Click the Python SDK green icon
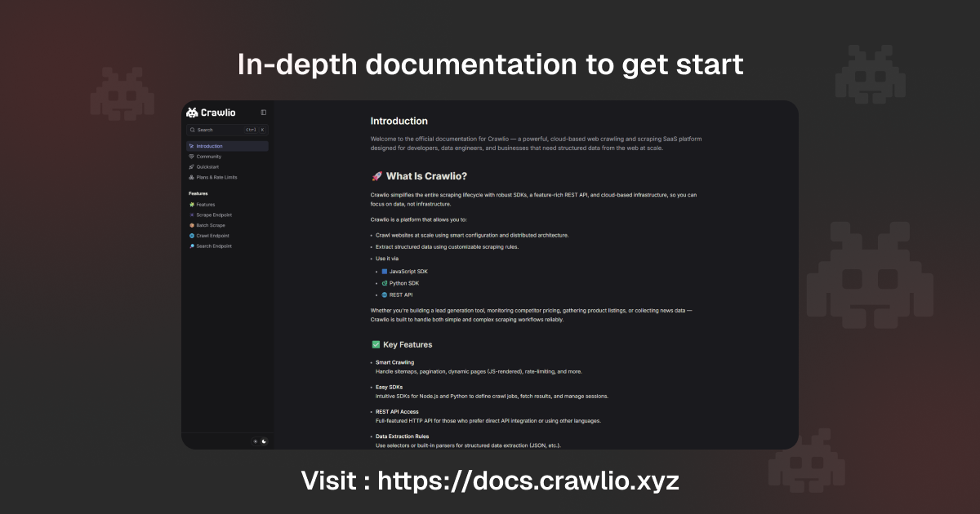Viewport: 980px width, 514px height. [385, 283]
